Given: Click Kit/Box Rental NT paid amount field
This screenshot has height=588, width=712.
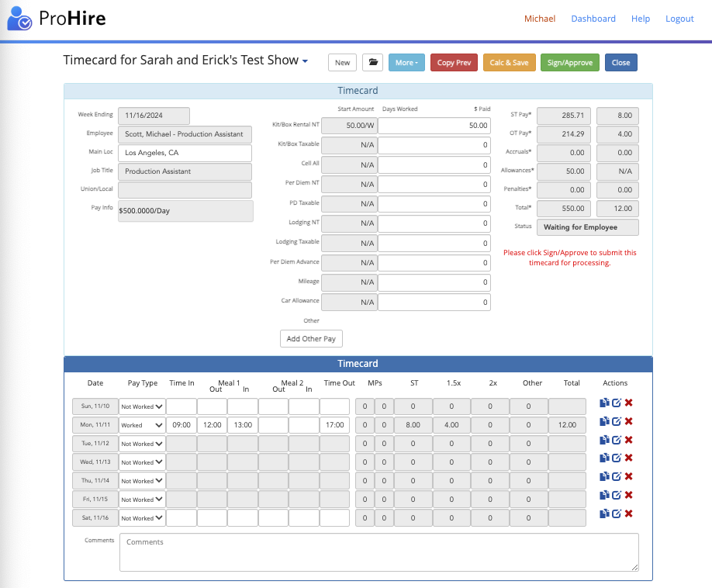Looking at the screenshot, I should click(x=434, y=126).
